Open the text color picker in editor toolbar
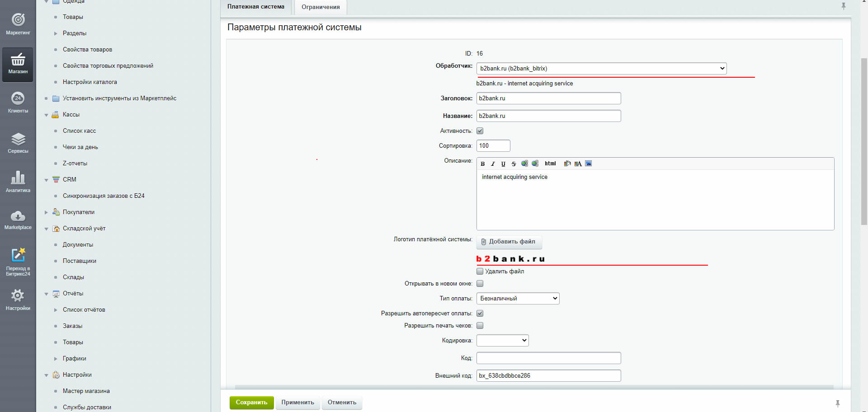 (578, 164)
